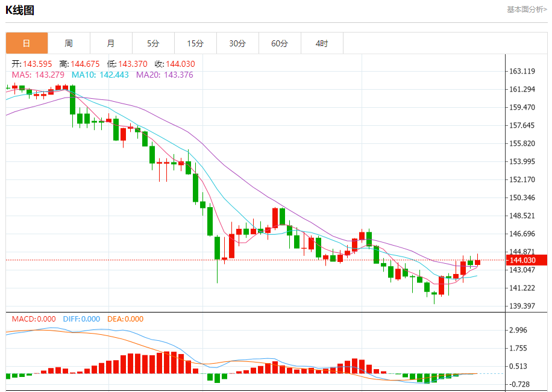
Task: Click the MA20: 143.376 indicator label
Action: click(x=165, y=75)
